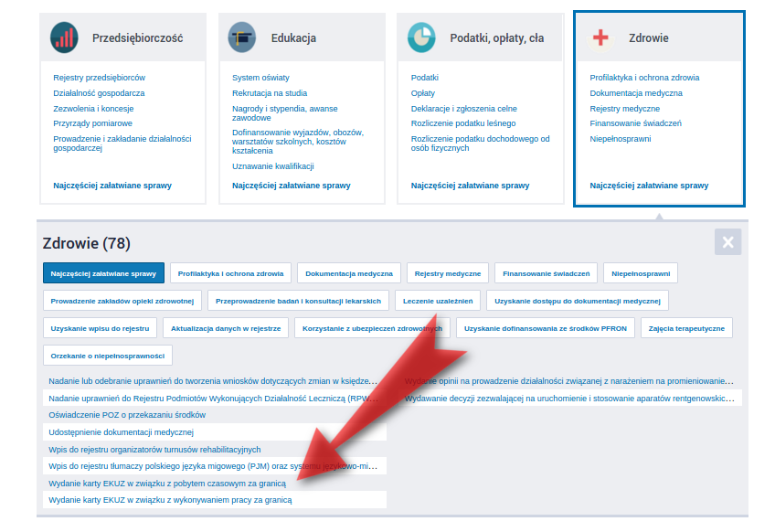Open Rejestry przedsiębiorców link
The image size is (775, 532).
coord(100,78)
